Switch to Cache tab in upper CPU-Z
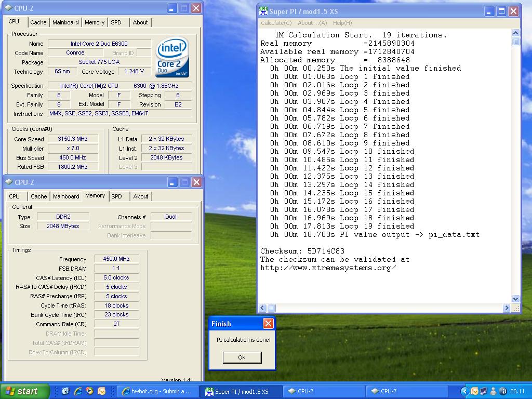The height and width of the screenshot is (399, 532). [38, 22]
